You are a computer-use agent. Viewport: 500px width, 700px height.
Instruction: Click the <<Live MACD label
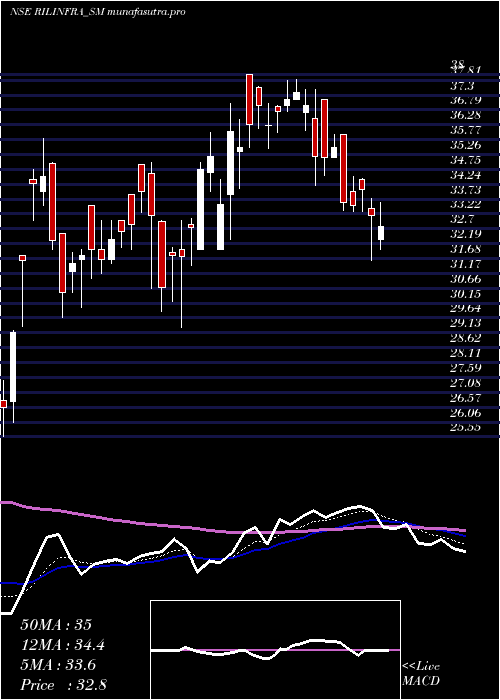421,674
